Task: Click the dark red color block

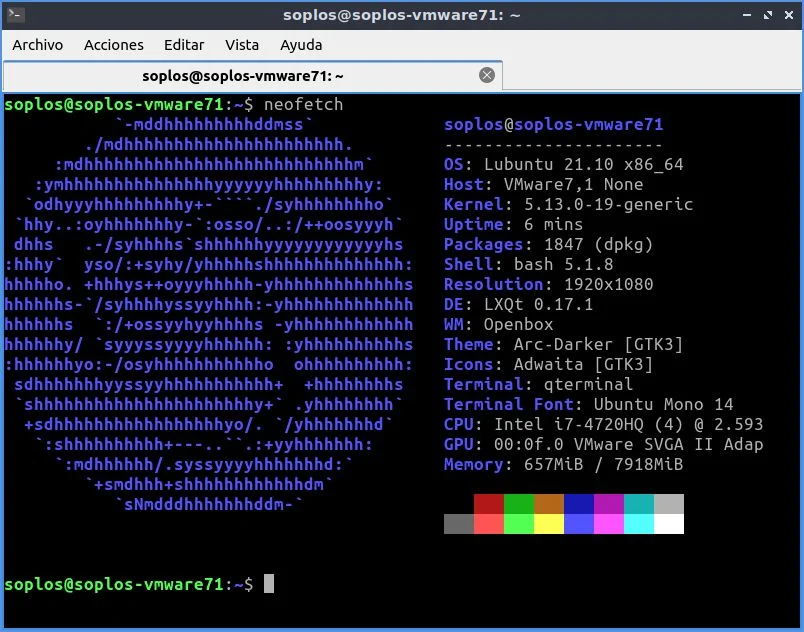Action: coord(489,504)
